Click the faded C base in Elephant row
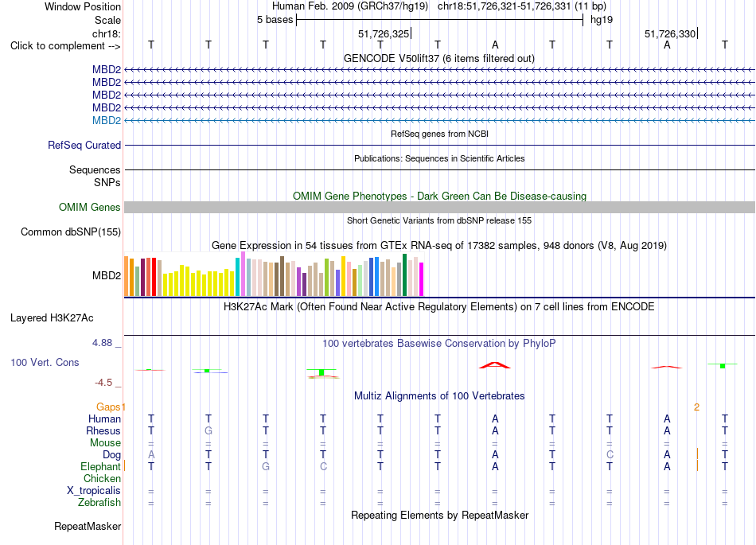756x545 pixels. tap(323, 466)
